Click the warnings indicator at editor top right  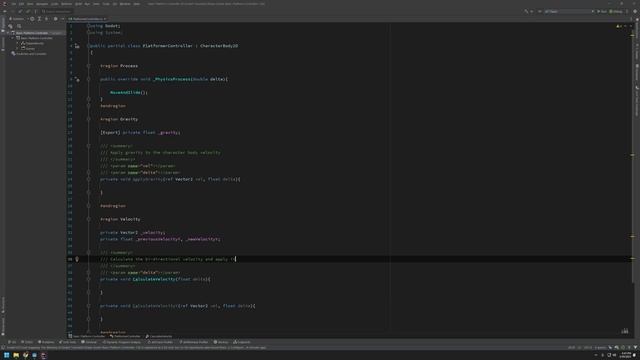619,26
